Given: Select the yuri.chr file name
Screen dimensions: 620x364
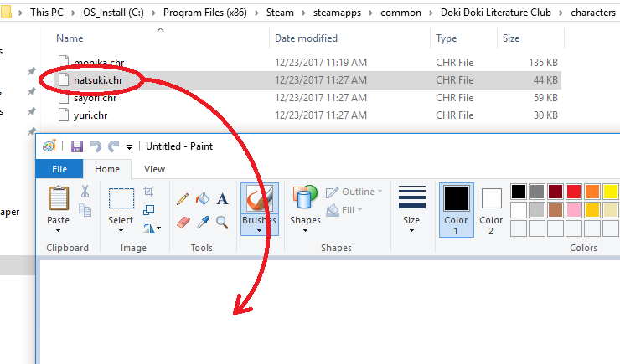Looking at the screenshot, I should [90, 115].
